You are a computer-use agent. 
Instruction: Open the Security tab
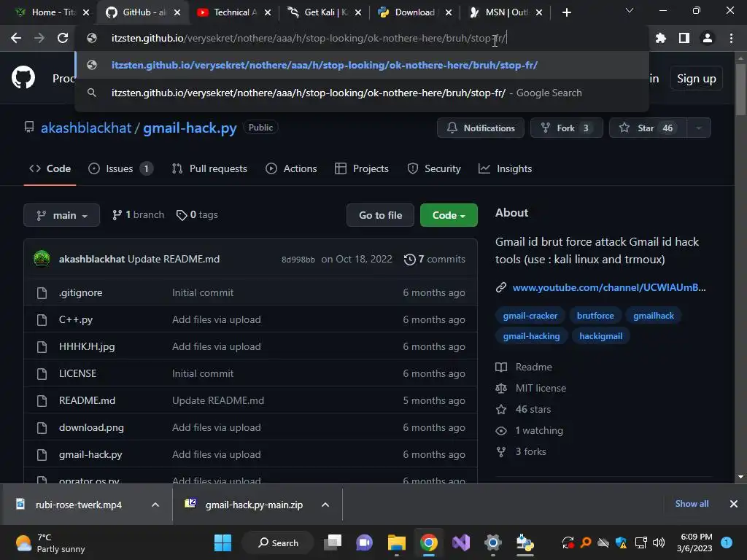coord(435,168)
